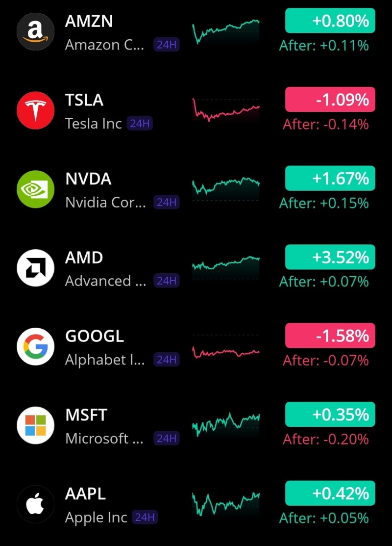
Task: Select the AMD logo icon
Action: tap(35, 268)
